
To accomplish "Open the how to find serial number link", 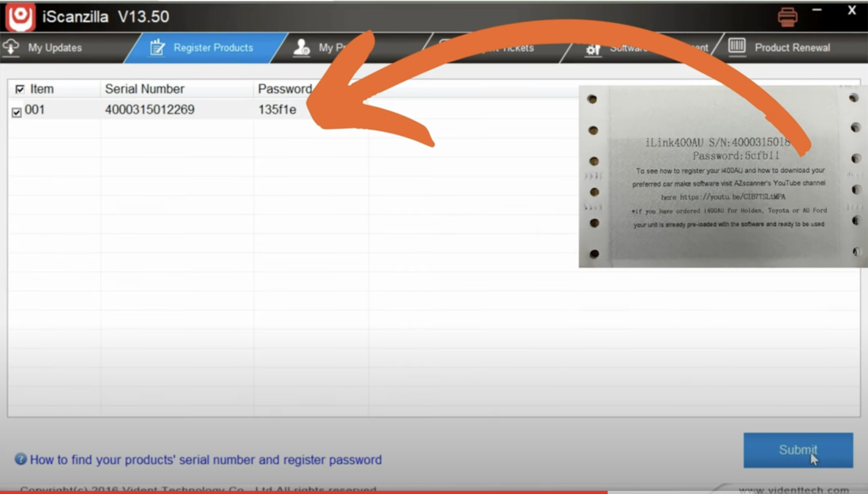I will coord(206,460).
